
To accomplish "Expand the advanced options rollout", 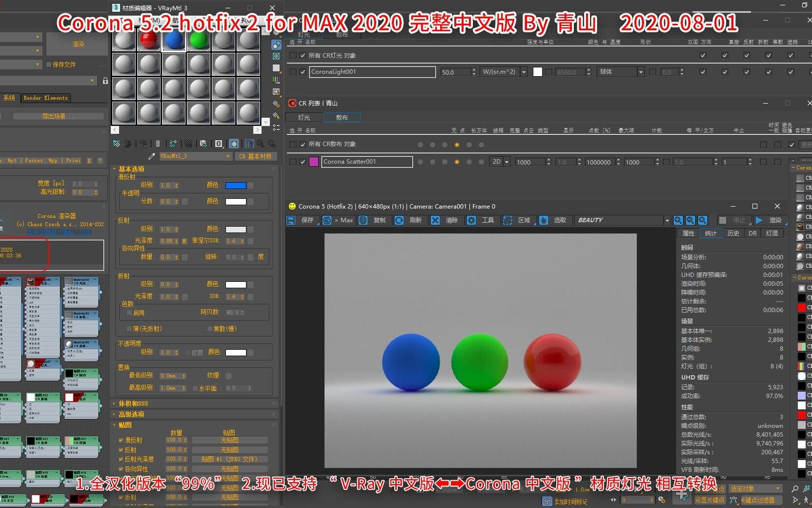I will click(x=131, y=414).
